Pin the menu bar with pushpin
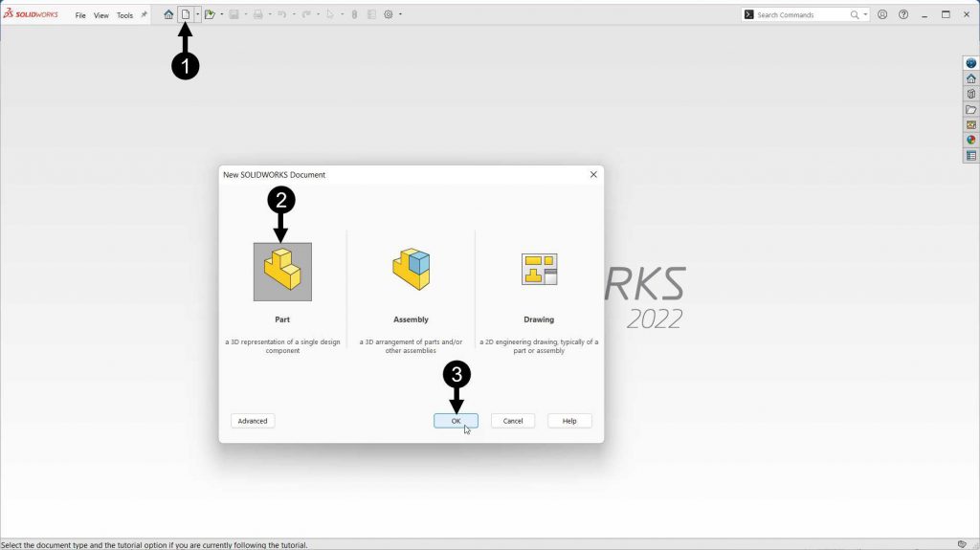The image size is (980, 550). (144, 14)
